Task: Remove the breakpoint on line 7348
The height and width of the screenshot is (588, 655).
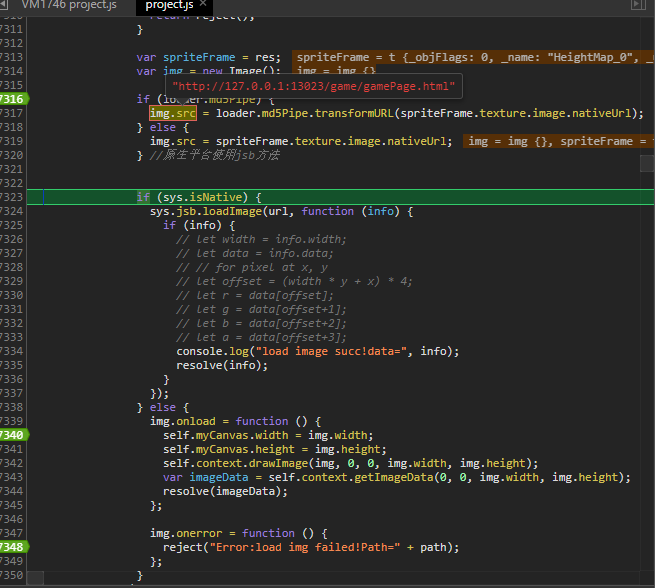Action: pyautogui.click(x=13, y=547)
